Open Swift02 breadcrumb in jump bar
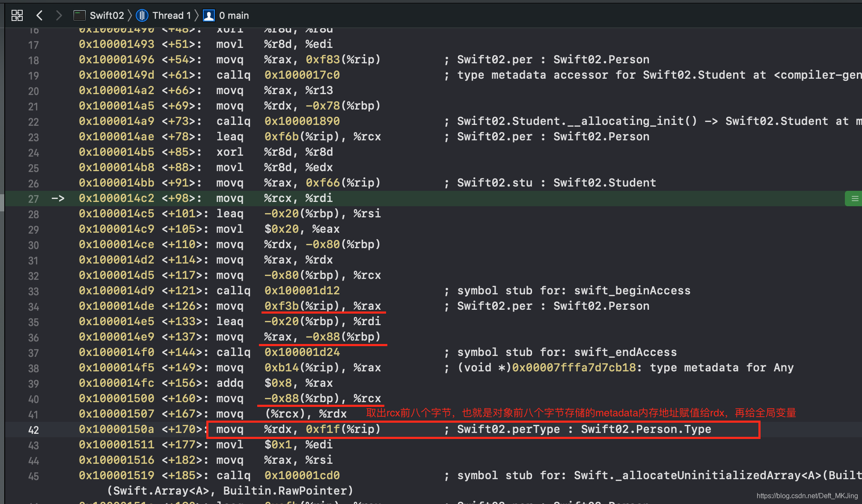This screenshot has height=504, width=862. 107,16
